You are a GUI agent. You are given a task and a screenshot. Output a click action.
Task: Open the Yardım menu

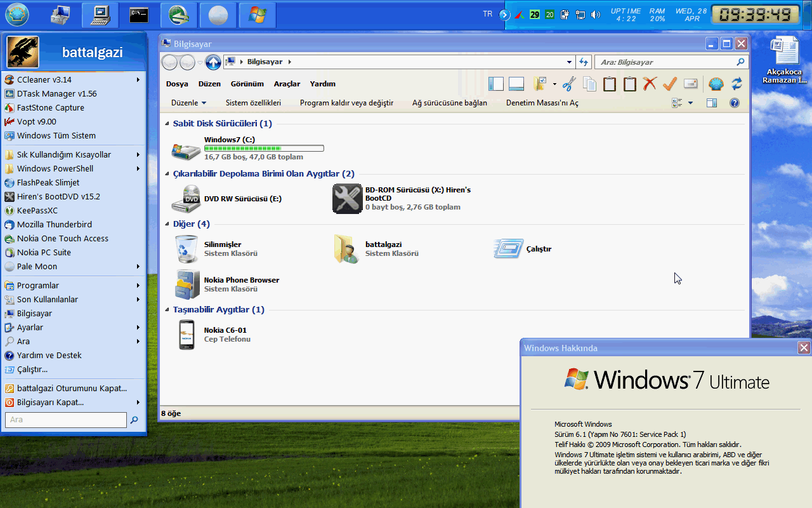322,84
